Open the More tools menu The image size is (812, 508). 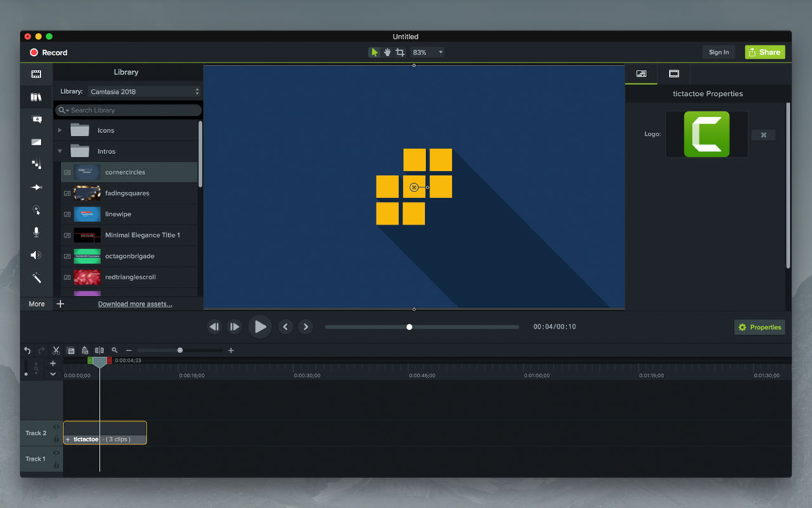click(37, 304)
